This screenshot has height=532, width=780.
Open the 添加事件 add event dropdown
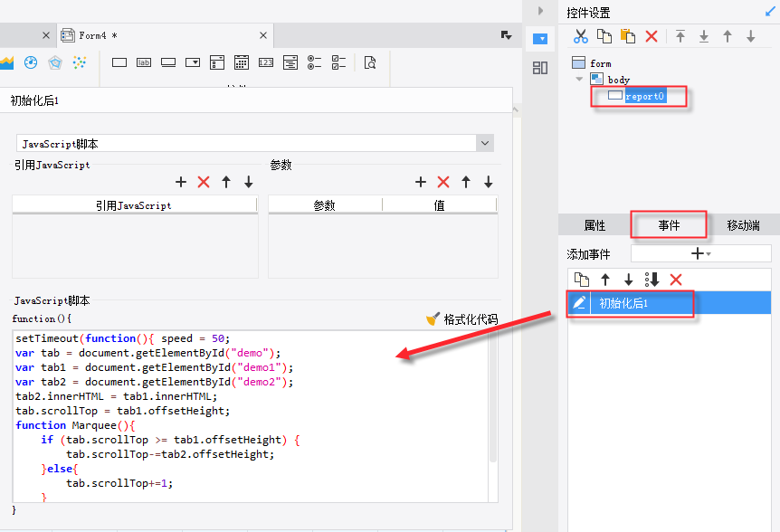pyautogui.click(x=701, y=254)
